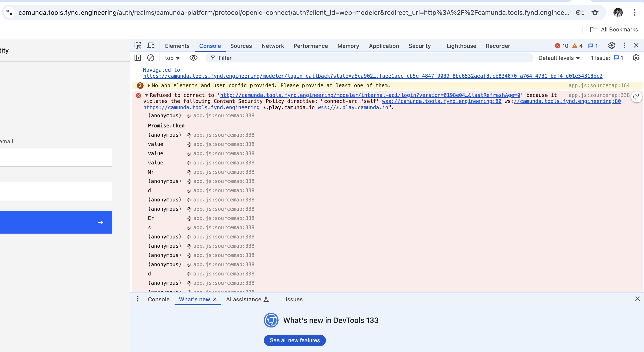Click the password field above blue button
This screenshot has height=352, width=644.
pyautogui.click(x=56, y=191)
